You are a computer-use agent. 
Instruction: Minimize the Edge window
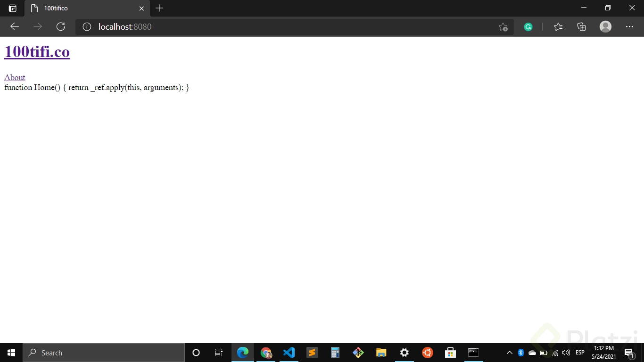(x=584, y=8)
